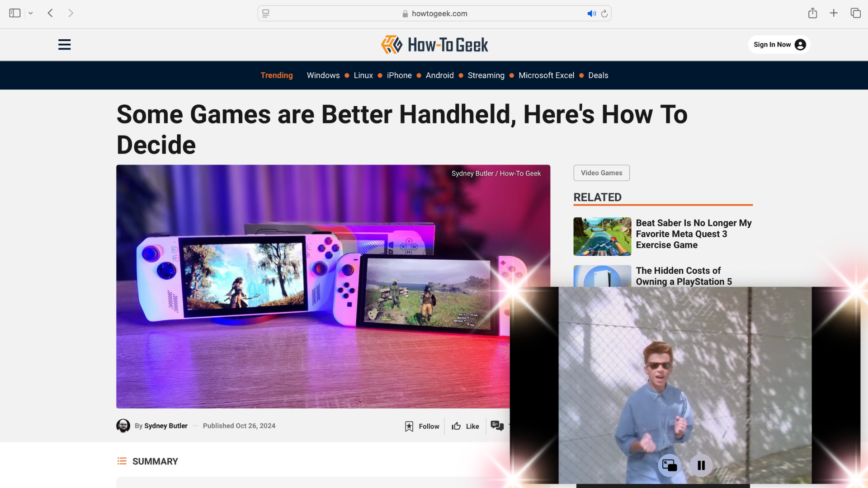Screen dimensions: 868x488
Task: Click the Video Games category link
Action: [602, 173]
